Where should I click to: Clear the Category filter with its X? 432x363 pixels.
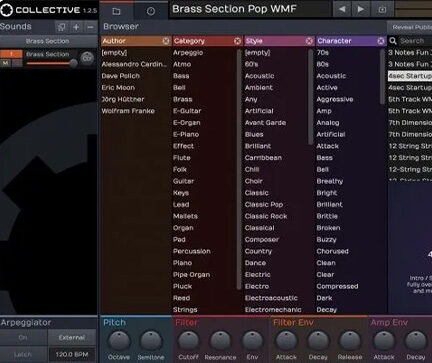click(237, 41)
